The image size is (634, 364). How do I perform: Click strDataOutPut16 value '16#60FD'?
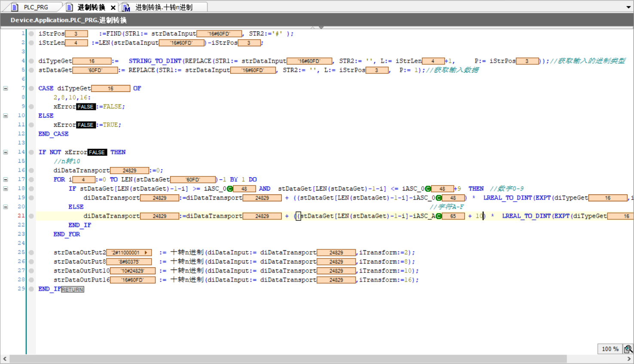(x=133, y=280)
